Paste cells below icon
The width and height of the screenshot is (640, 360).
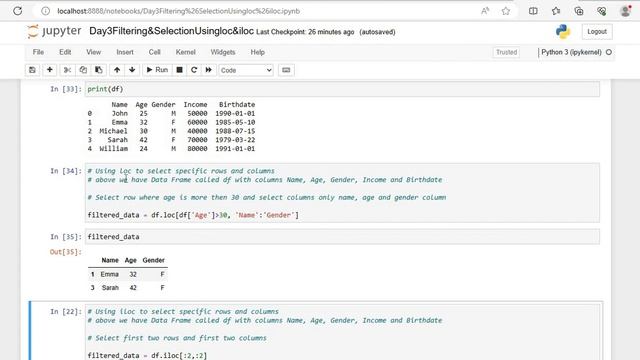(x=98, y=70)
